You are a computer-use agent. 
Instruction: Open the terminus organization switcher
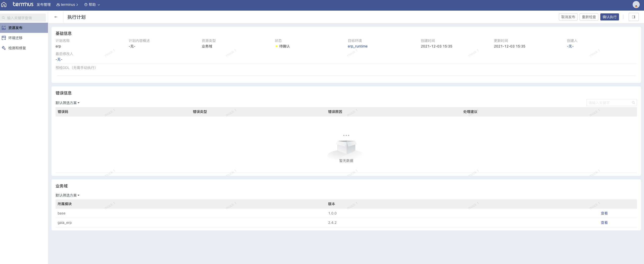coord(67,5)
